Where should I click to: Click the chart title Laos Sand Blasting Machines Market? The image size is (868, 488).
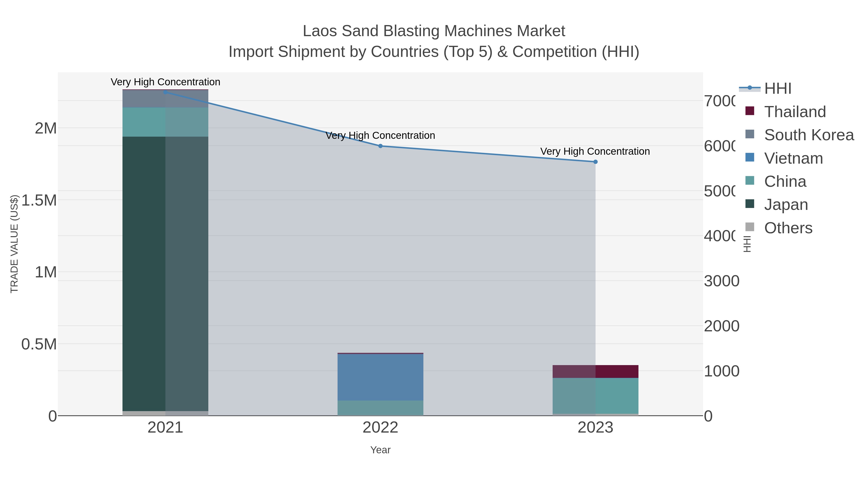434,31
